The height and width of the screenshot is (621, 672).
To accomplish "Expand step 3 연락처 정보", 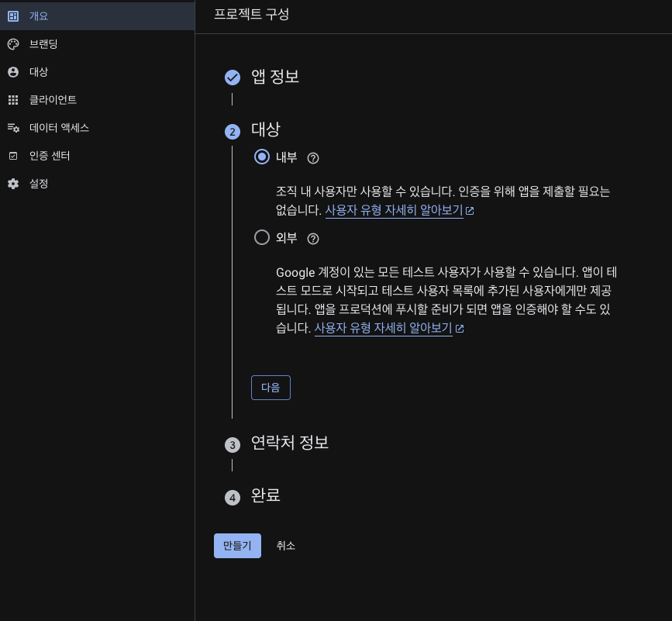I will (x=290, y=443).
